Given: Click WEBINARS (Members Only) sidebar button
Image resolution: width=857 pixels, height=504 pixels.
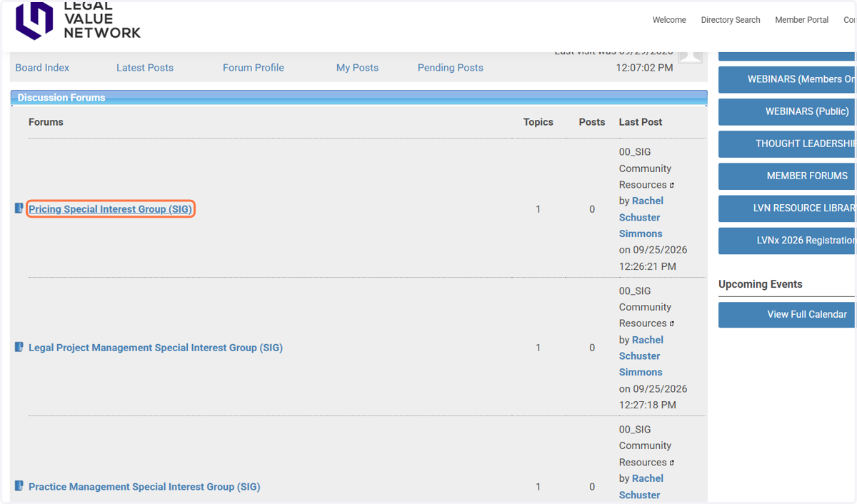Looking at the screenshot, I should [x=787, y=79].
